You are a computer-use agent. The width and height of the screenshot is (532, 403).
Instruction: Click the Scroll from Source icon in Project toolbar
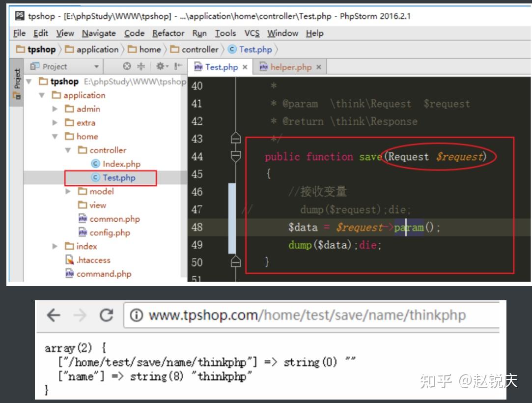click(x=128, y=66)
